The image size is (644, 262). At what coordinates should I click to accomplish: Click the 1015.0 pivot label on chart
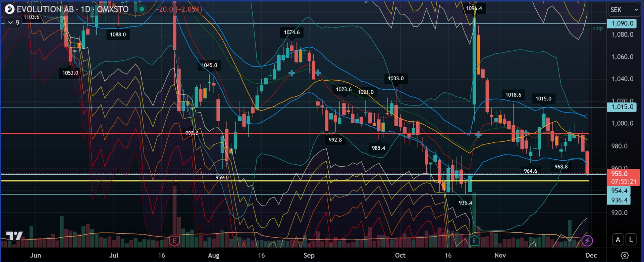pos(543,99)
